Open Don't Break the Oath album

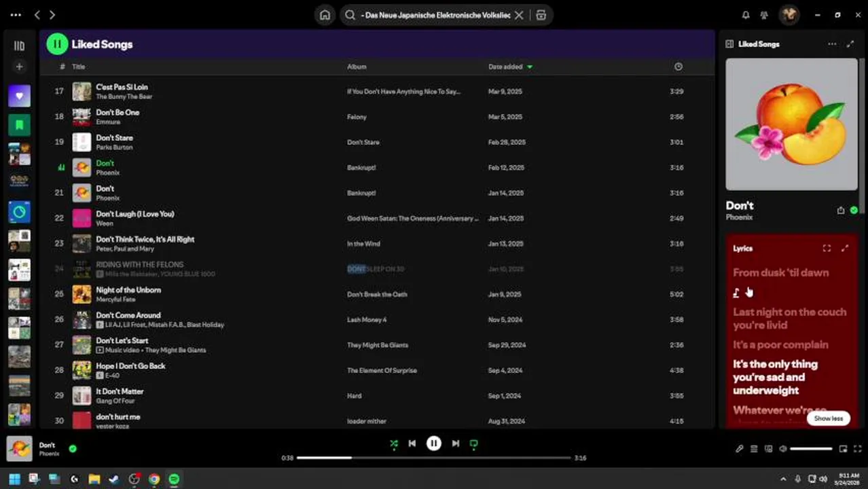pos(377,295)
